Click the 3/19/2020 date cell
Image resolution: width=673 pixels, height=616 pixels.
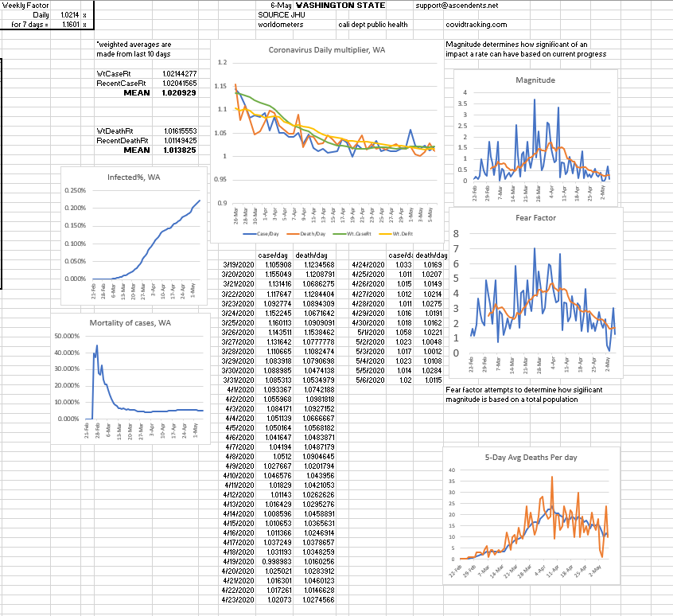point(239,264)
